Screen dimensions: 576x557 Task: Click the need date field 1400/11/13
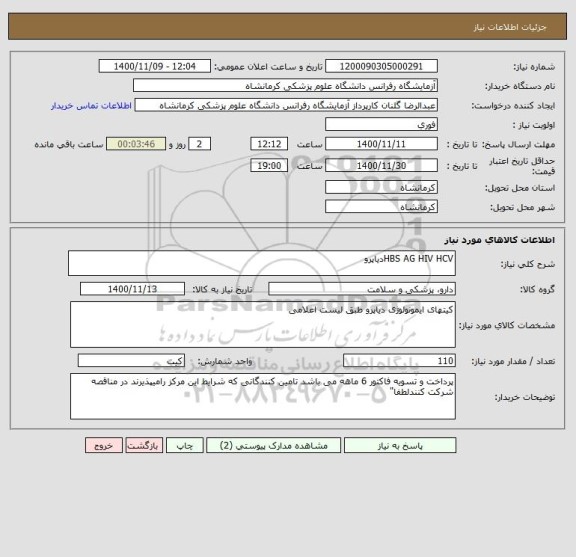132,289
